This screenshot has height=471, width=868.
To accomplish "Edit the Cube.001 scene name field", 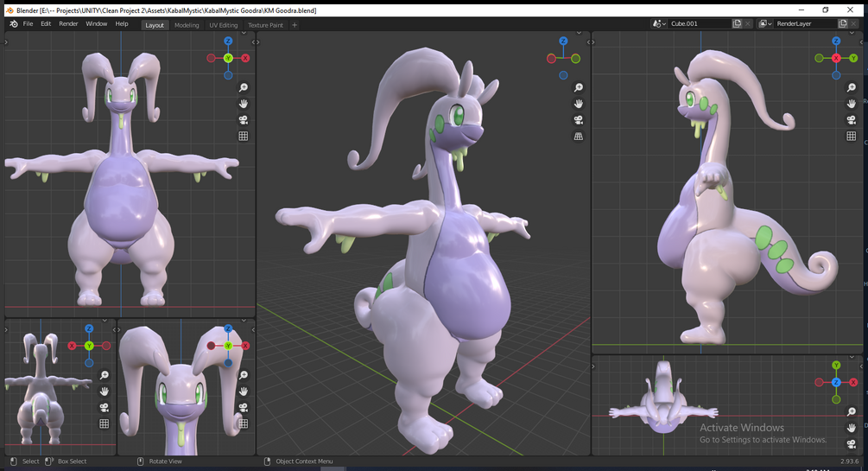I will pyautogui.click(x=700, y=24).
